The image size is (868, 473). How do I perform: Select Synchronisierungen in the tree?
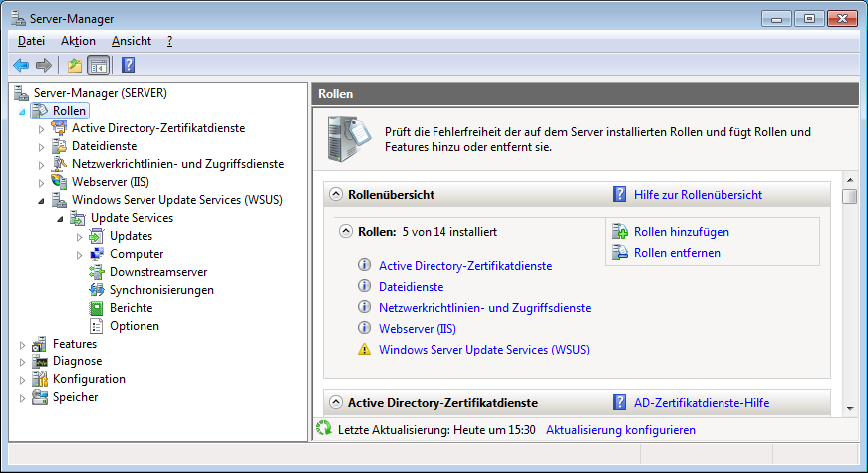[x=161, y=290]
